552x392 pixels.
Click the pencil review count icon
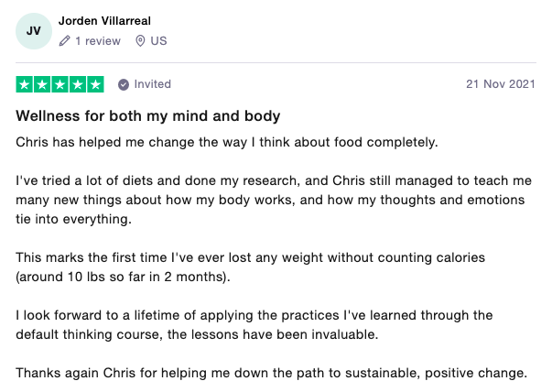(64, 41)
